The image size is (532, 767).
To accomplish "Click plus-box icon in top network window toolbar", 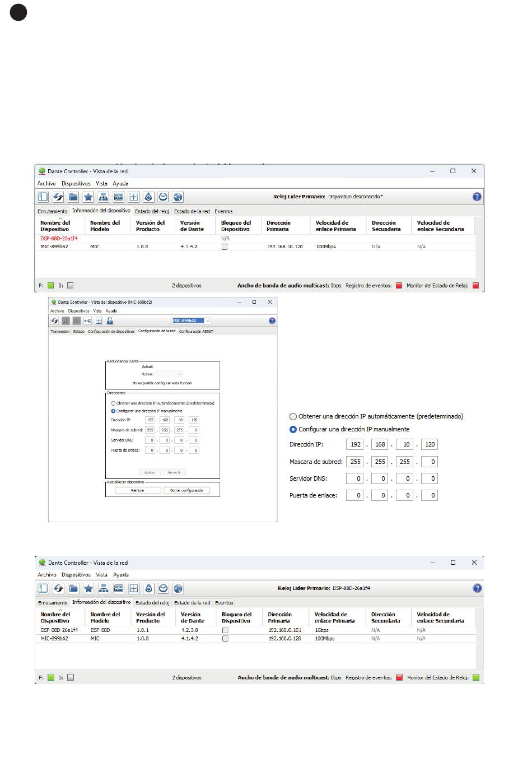I will pos(133,197).
